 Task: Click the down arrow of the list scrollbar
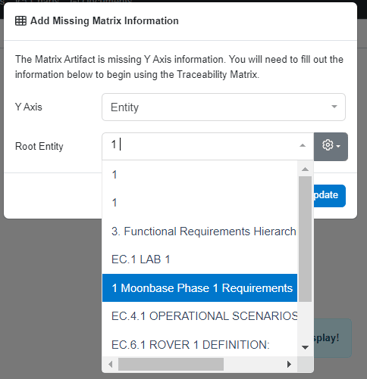pyautogui.click(x=305, y=347)
